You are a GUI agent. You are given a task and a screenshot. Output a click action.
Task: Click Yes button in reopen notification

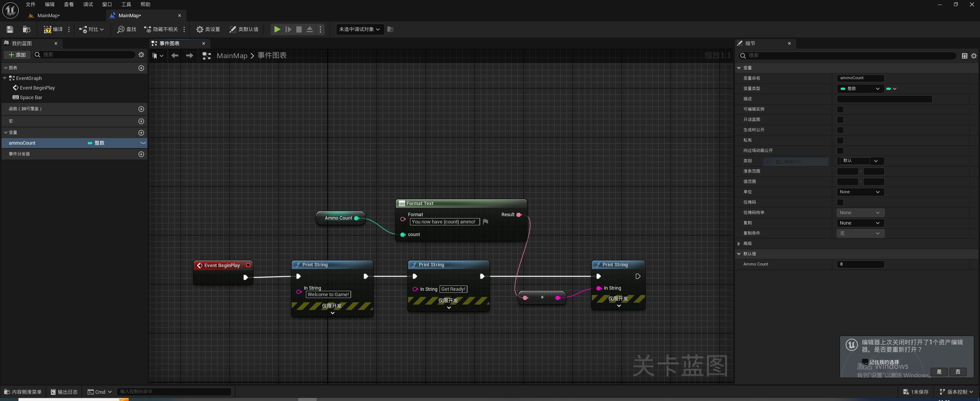(939, 372)
